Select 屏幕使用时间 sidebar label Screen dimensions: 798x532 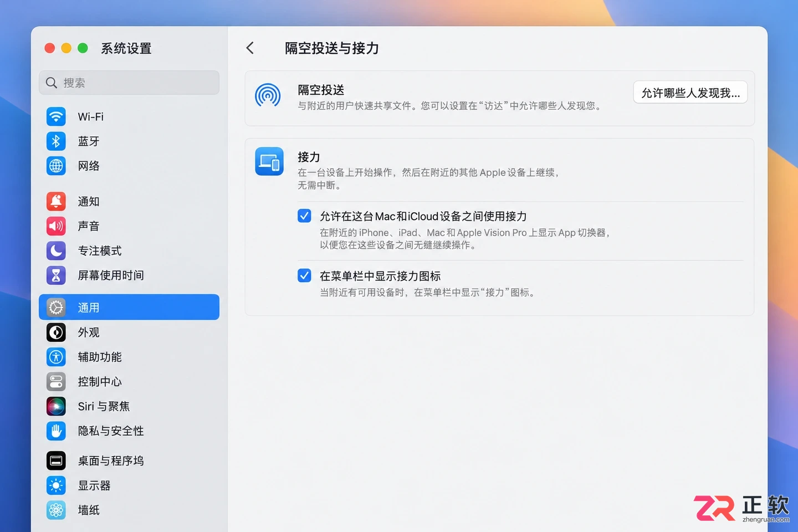[x=111, y=275]
